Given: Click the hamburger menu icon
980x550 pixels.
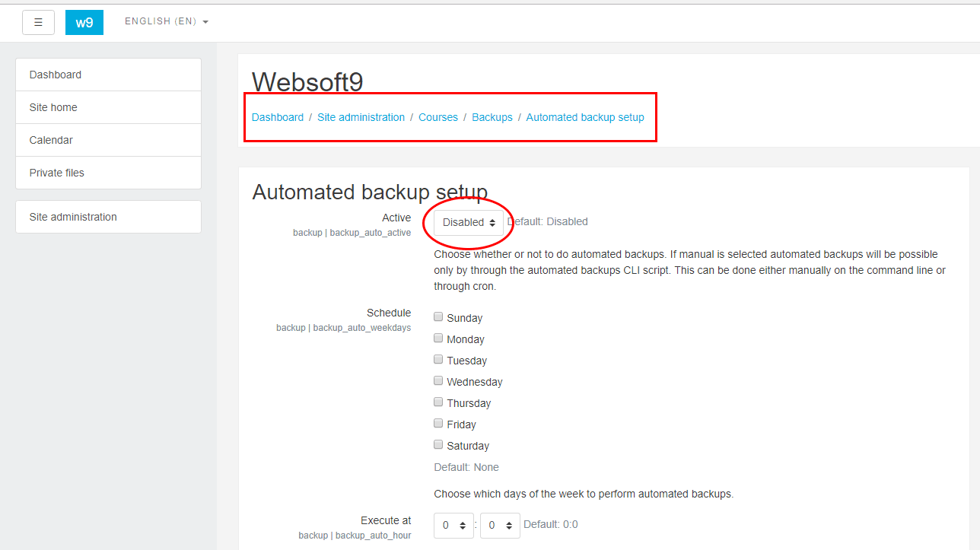Looking at the screenshot, I should pyautogui.click(x=38, y=23).
